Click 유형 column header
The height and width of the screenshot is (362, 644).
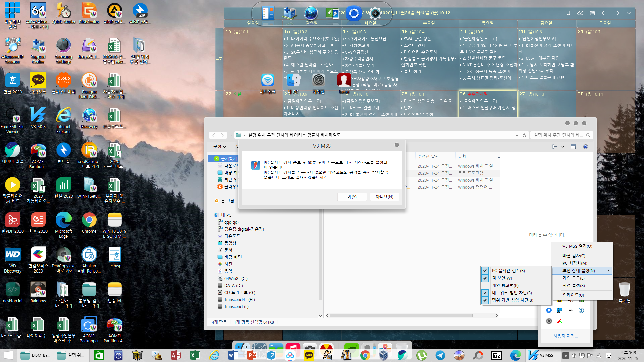[462, 156]
